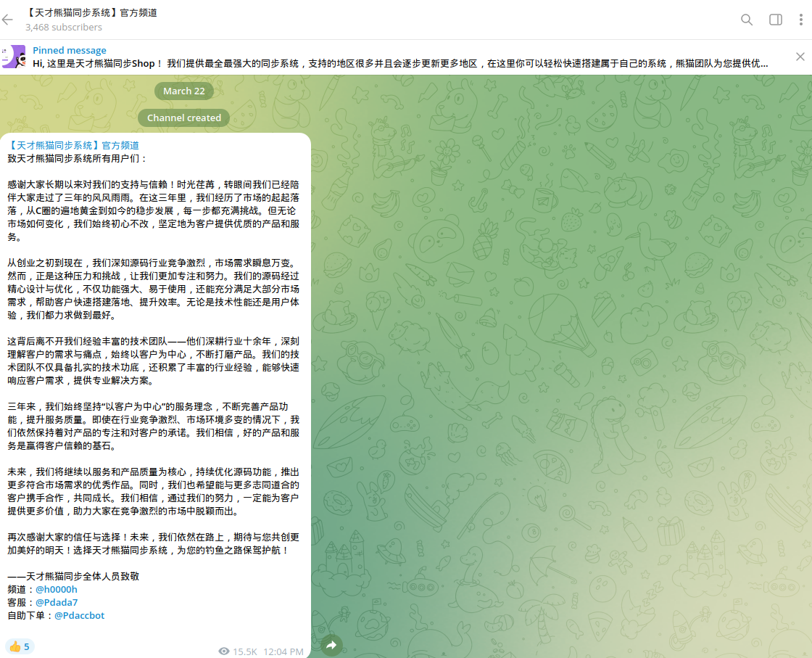Click the signature ——天才熊猫同步全体人员致敬
The image size is (812, 658).
pyautogui.click(x=73, y=576)
